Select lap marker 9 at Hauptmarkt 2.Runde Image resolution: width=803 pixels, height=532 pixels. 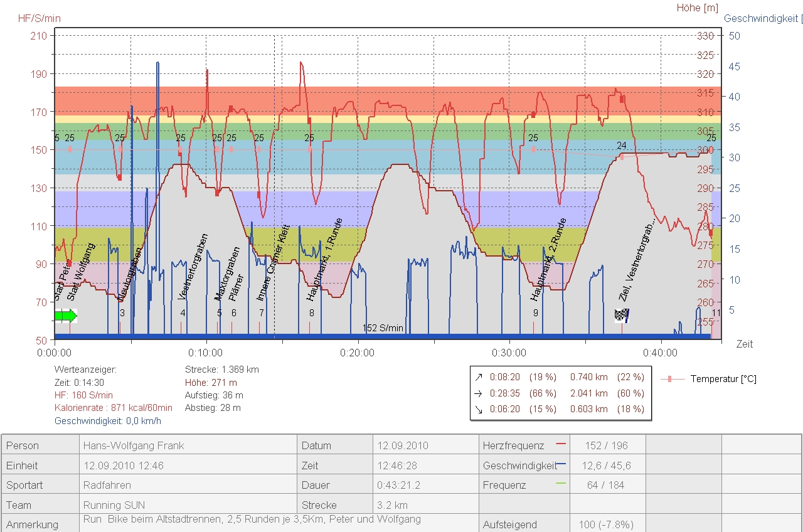[535, 313]
